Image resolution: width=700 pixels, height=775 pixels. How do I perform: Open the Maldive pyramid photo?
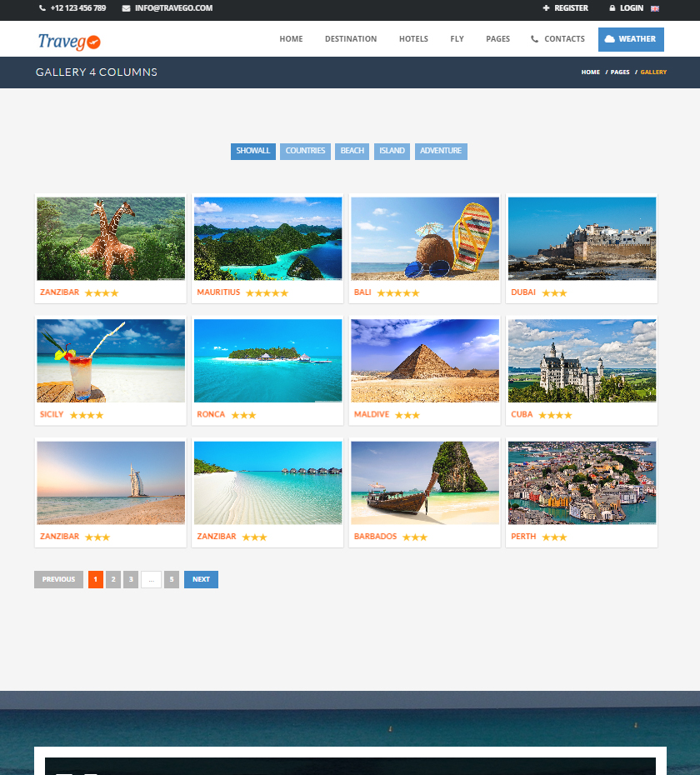[x=425, y=361]
